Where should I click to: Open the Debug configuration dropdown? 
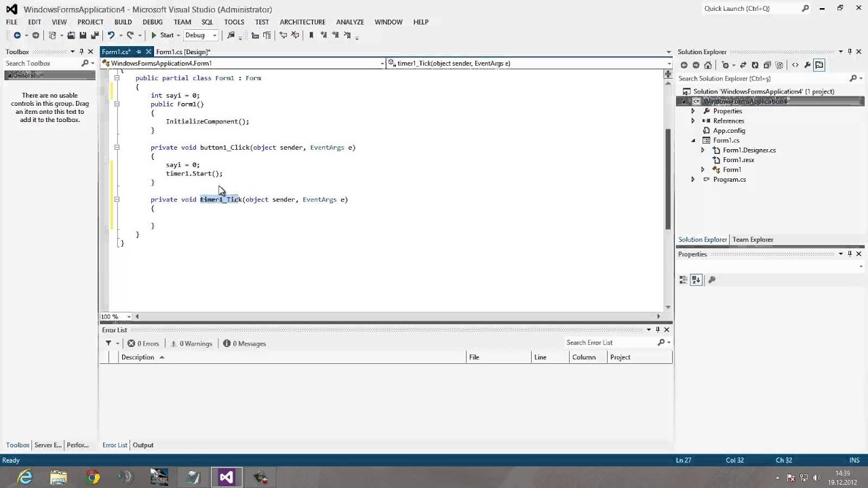pyautogui.click(x=201, y=35)
